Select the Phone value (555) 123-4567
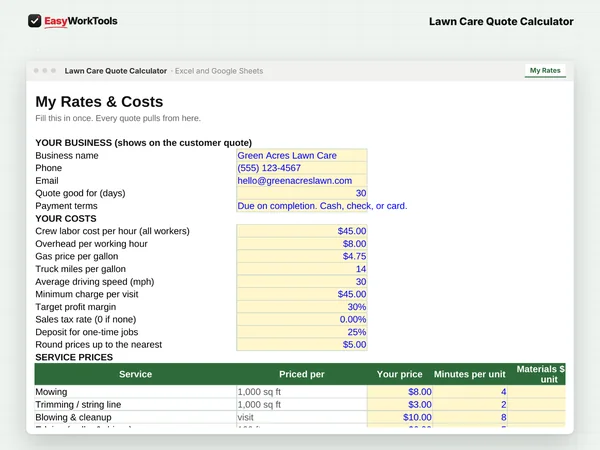The image size is (600, 450). (302, 168)
